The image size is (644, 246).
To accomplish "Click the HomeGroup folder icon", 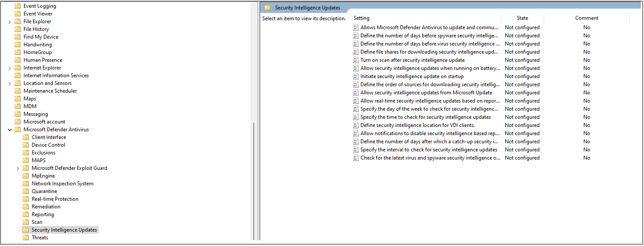I will [18, 52].
